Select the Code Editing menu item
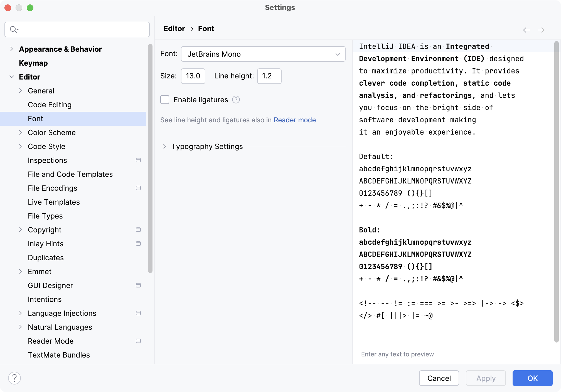The width and height of the screenshot is (561, 392). (x=50, y=104)
